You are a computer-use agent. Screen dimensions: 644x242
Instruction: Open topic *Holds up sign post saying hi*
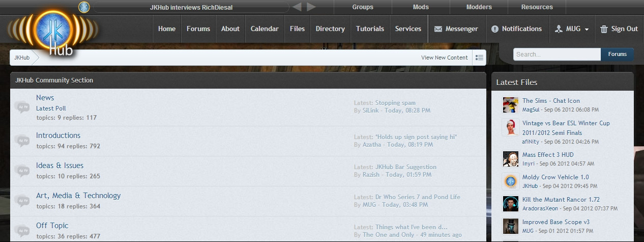[x=416, y=137]
